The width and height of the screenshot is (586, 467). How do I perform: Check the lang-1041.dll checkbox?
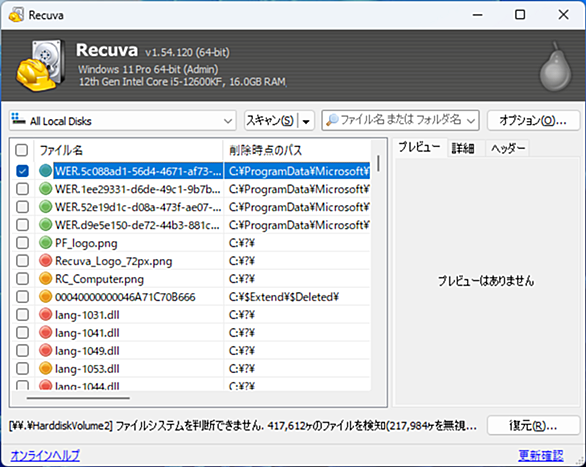22,333
